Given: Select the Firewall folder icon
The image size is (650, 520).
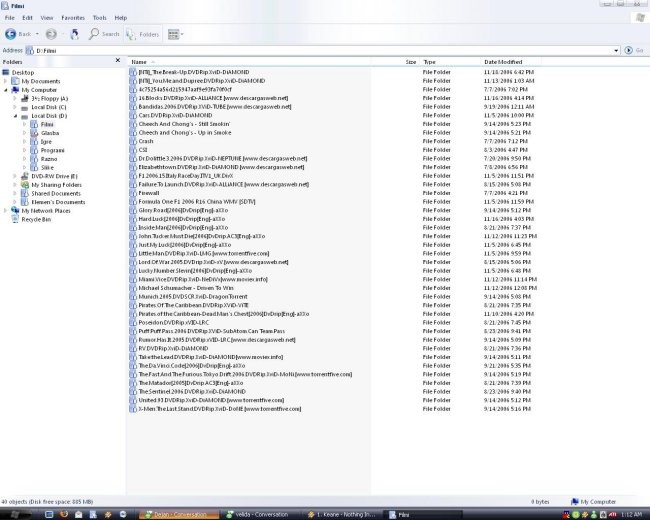Looking at the screenshot, I should (x=133, y=193).
